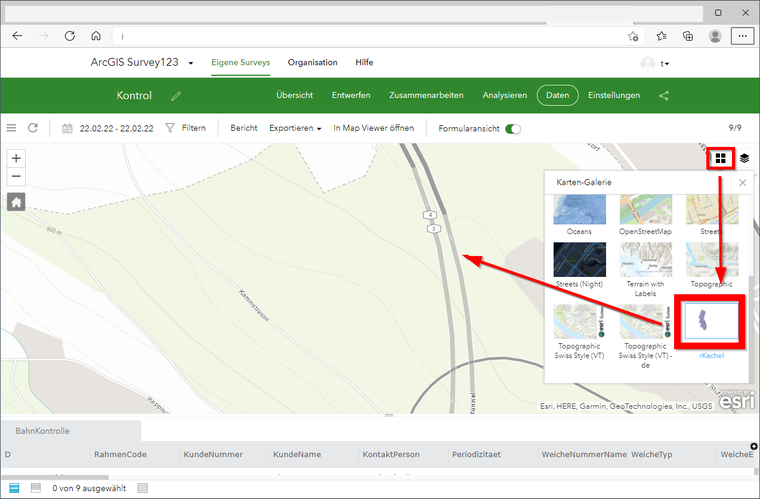Screen dimensions: 760x499
Task: Click In Map Viewer öffnen
Action: click(x=373, y=128)
